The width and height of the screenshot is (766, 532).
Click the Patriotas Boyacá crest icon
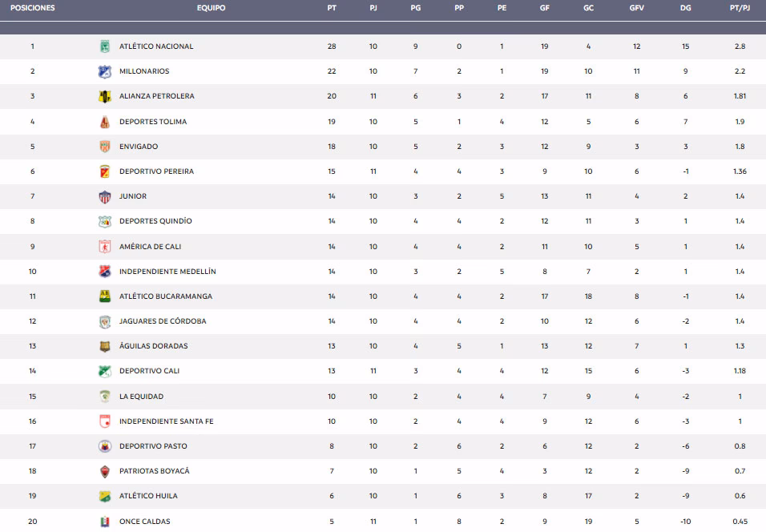[x=104, y=471]
